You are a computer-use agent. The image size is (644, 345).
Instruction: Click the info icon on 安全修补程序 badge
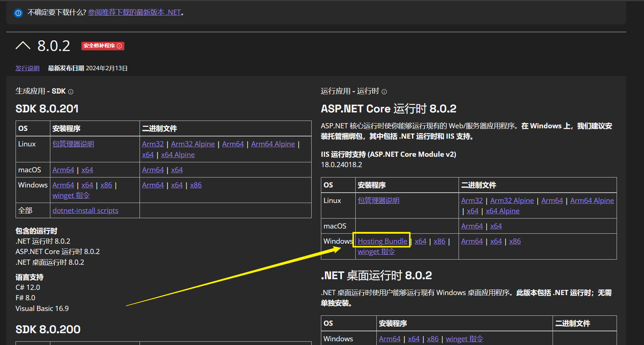click(119, 46)
